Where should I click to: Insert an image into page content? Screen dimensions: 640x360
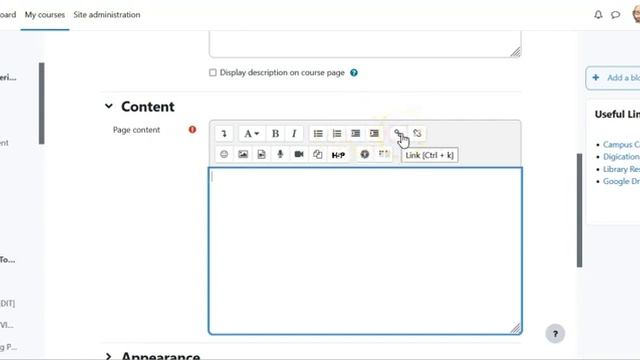[x=243, y=154]
